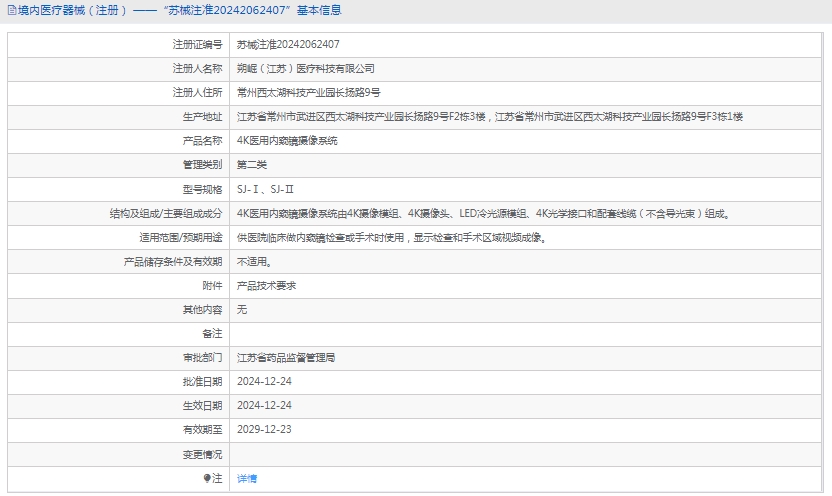Screen dimensions: 832x496
Task: Click the 变更情况 row label
Action: (x=202, y=454)
